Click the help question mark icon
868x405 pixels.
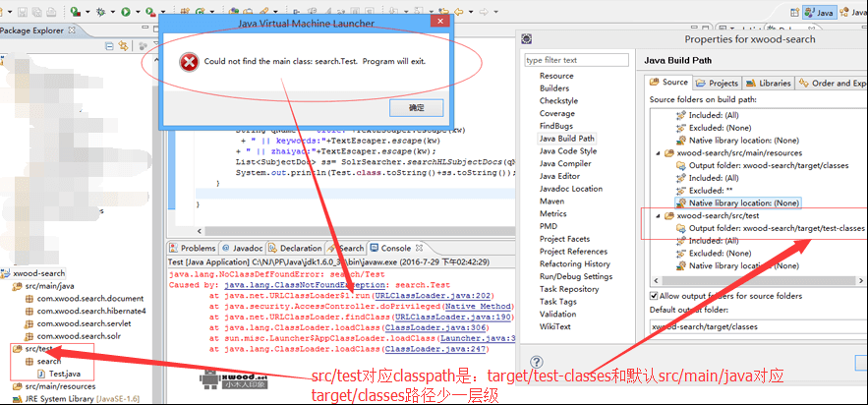pyautogui.click(x=536, y=363)
